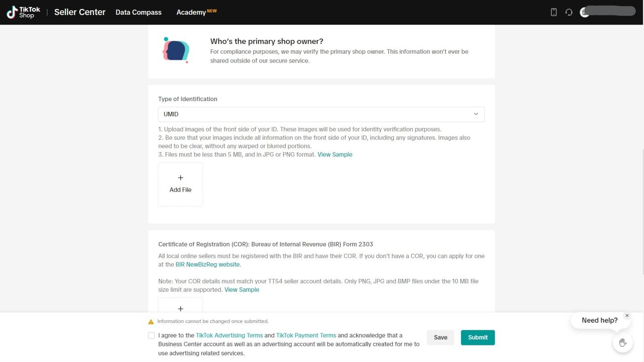The image size is (644, 362).
Task: Go to the Academy tab
Action: (191, 12)
